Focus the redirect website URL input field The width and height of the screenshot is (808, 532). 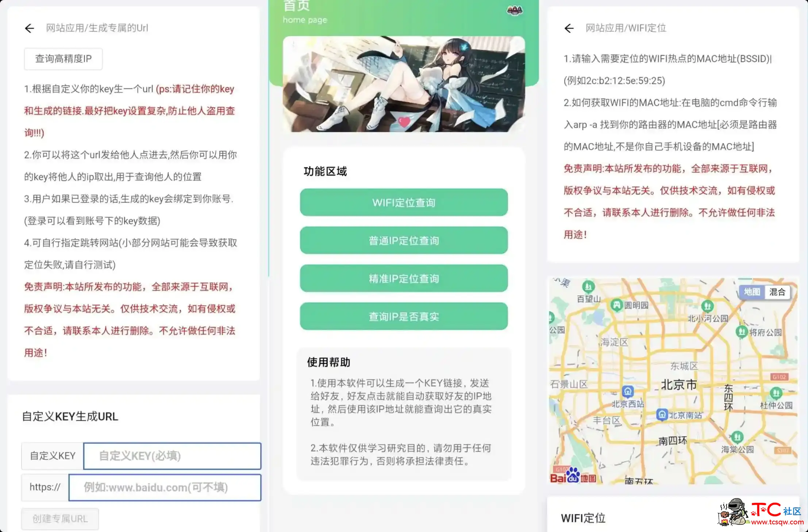click(x=165, y=487)
